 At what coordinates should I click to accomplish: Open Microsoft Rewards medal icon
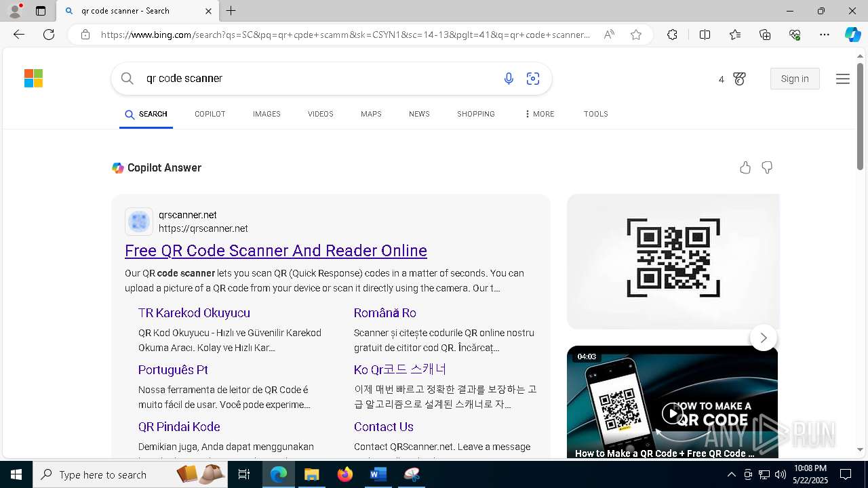739,79
